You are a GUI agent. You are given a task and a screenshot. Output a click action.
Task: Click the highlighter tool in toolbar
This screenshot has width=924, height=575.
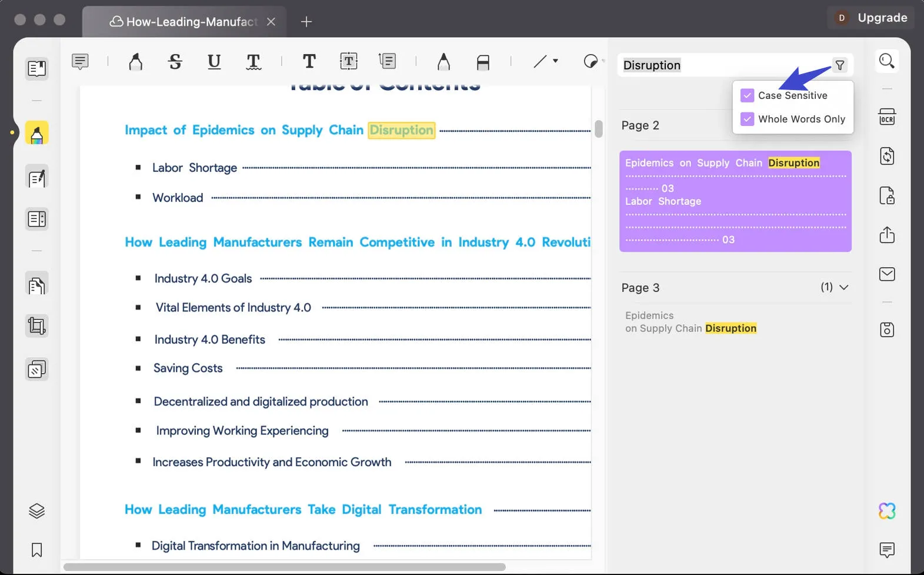[135, 62]
